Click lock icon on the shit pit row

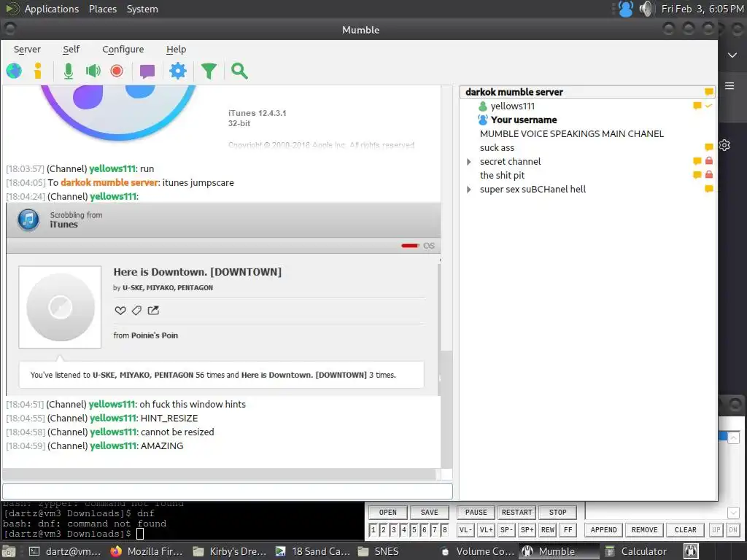(709, 175)
